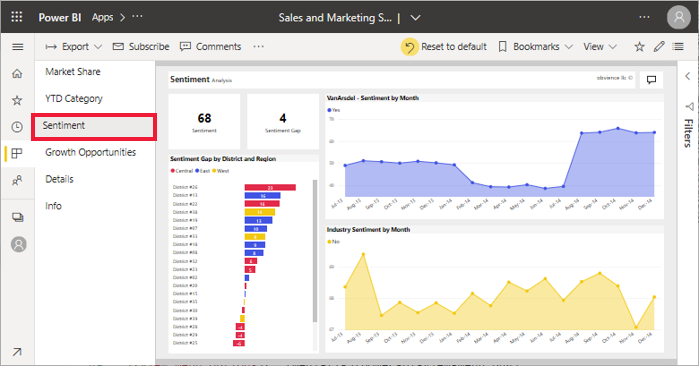Expand Filters pane chevron arrow
Image resolution: width=700 pixels, height=366 pixels.
(688, 76)
